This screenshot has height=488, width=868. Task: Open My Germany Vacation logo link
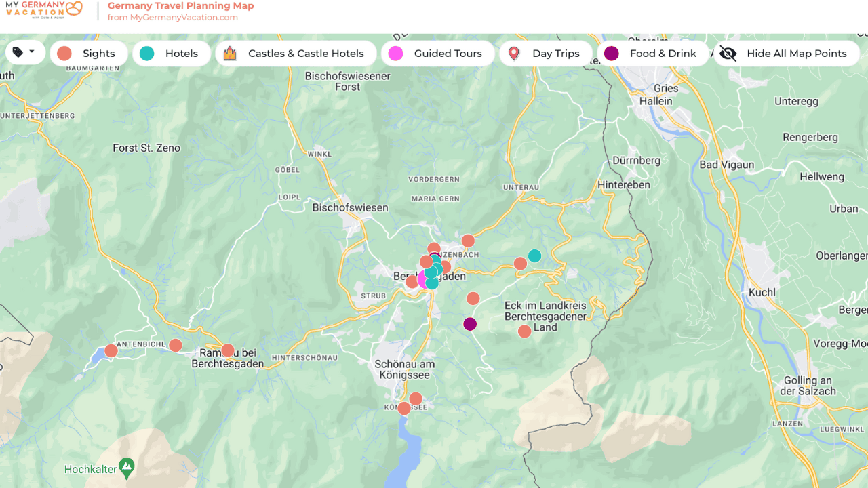coord(44,10)
